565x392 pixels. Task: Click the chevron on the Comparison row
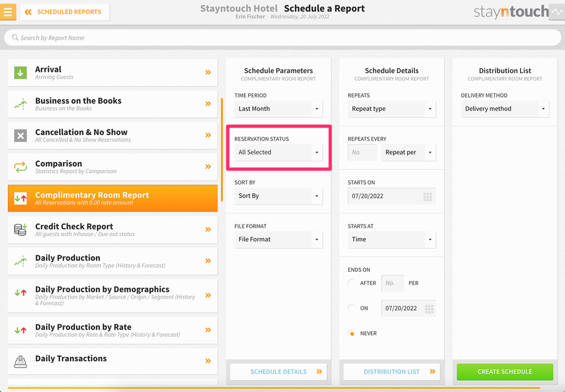[208, 166]
